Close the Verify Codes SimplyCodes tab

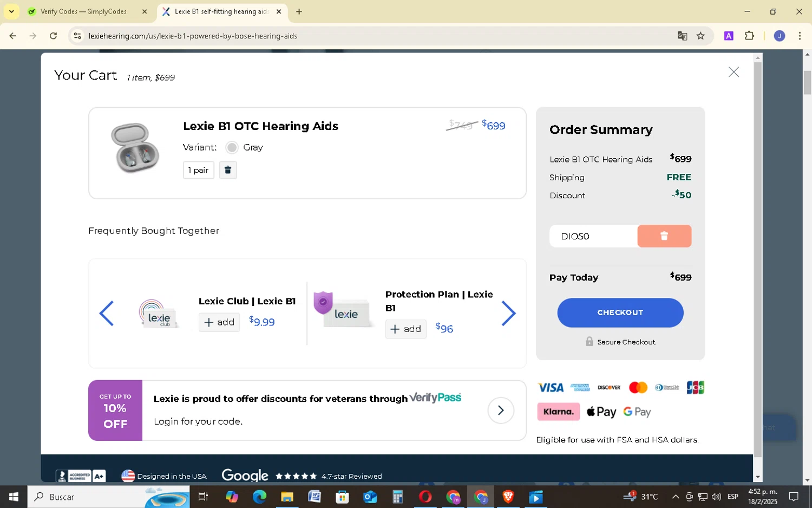(x=145, y=11)
